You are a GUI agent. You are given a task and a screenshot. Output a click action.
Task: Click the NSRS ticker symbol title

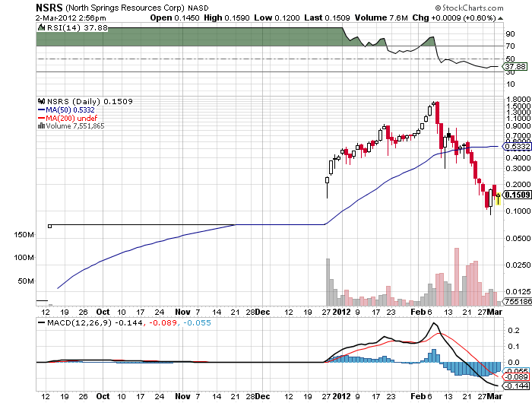click(x=49, y=8)
